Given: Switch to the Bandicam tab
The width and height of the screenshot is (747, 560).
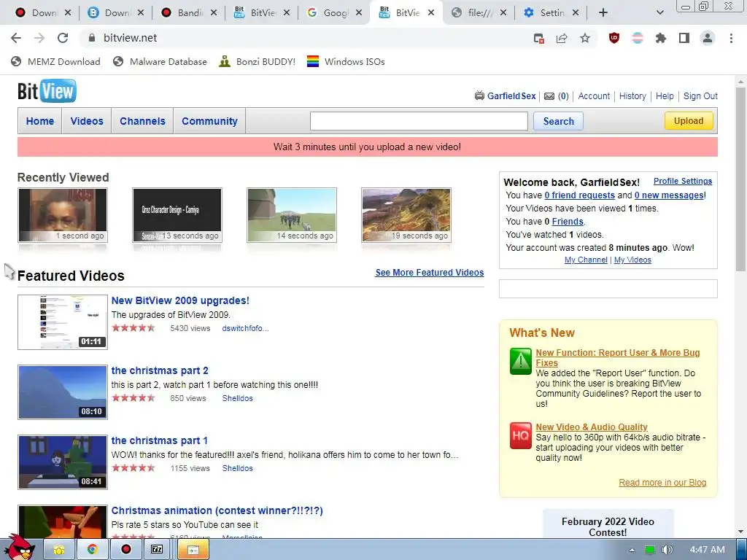Looking at the screenshot, I should coord(189,13).
